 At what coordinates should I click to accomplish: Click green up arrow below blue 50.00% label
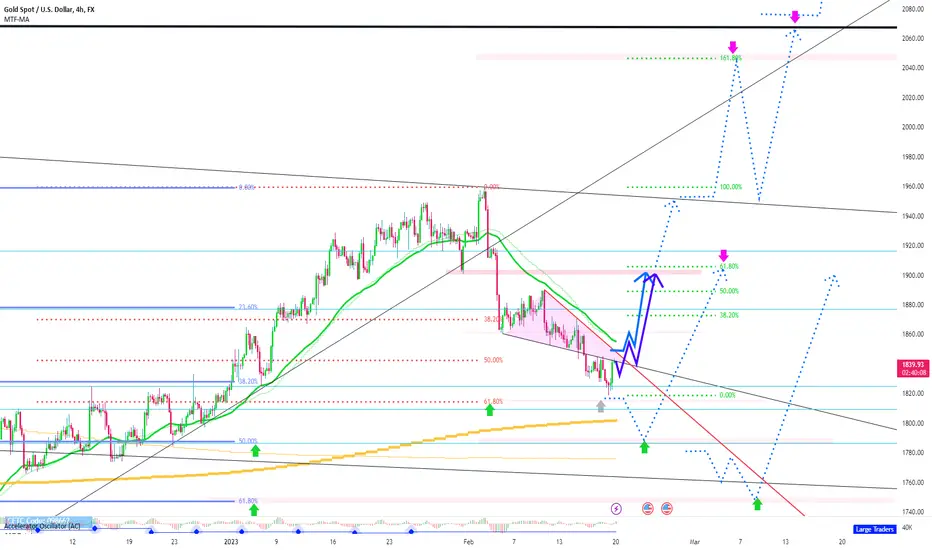pos(256,450)
